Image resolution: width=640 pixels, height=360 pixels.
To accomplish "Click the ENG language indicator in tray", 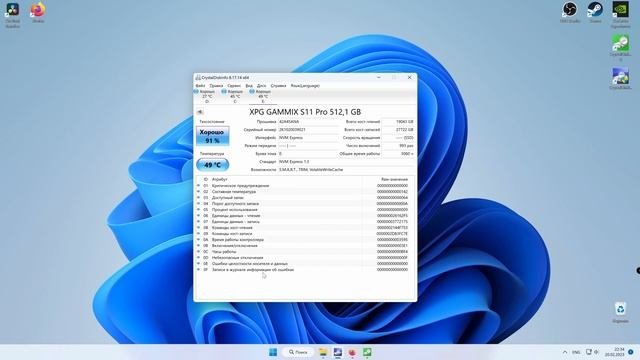I will coord(576,352).
